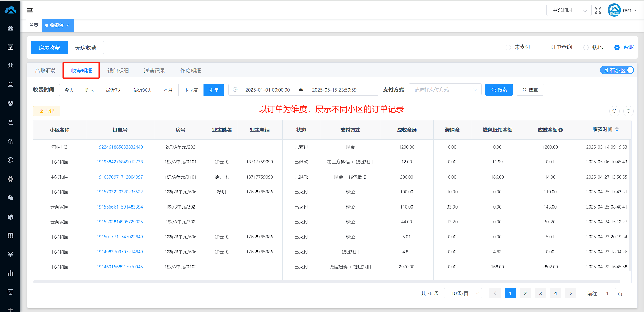The height and width of the screenshot is (312, 644).
Task: Open order link 1915703220320235522
Action: [x=120, y=192]
